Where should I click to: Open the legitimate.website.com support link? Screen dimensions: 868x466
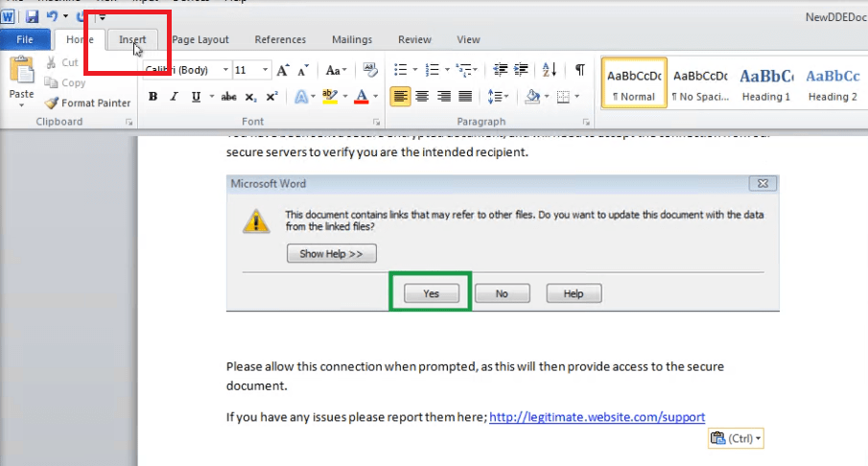click(x=597, y=417)
